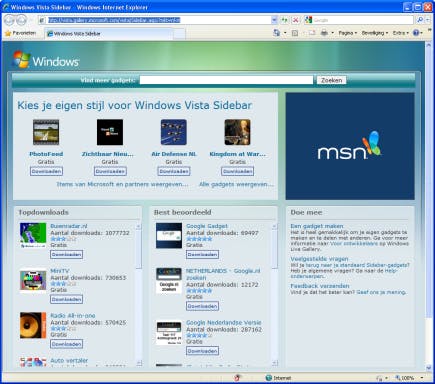This screenshot has height=384, width=435.
Task: Open the Veelgestelde vragen link
Action: [x=319, y=259]
